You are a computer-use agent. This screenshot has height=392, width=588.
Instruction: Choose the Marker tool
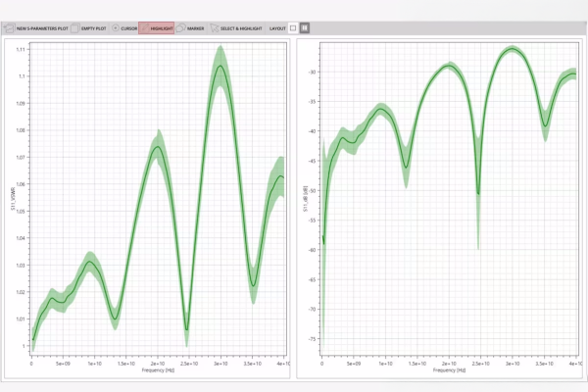(x=191, y=28)
